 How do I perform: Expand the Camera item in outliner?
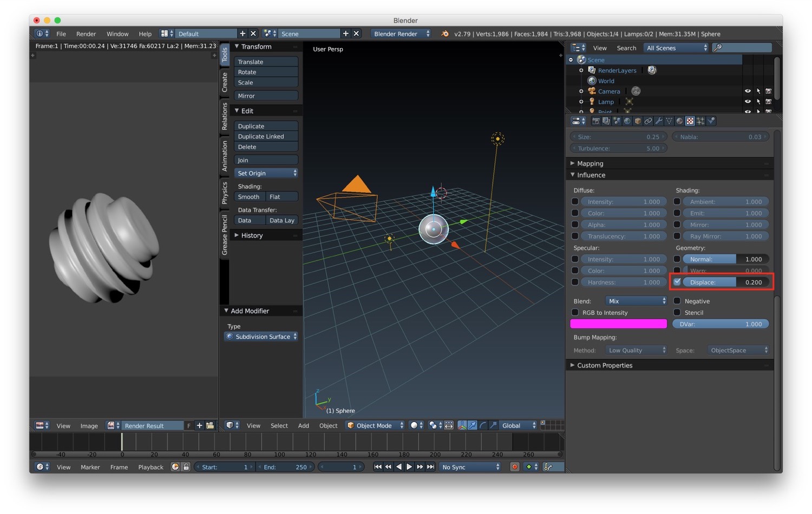point(581,91)
